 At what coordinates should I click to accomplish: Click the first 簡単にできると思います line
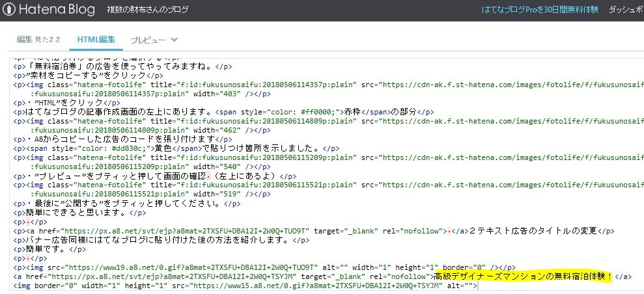(79, 213)
